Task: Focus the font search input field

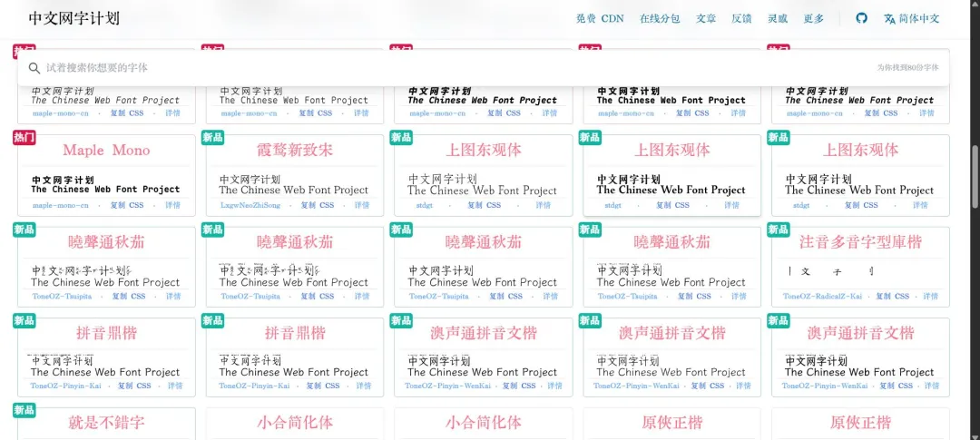Action: click(x=454, y=68)
